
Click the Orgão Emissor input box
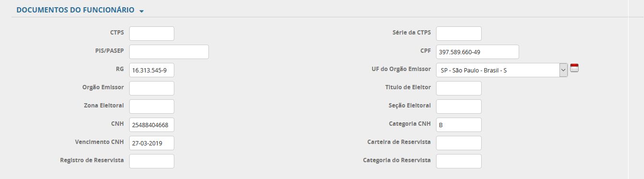[152, 88]
